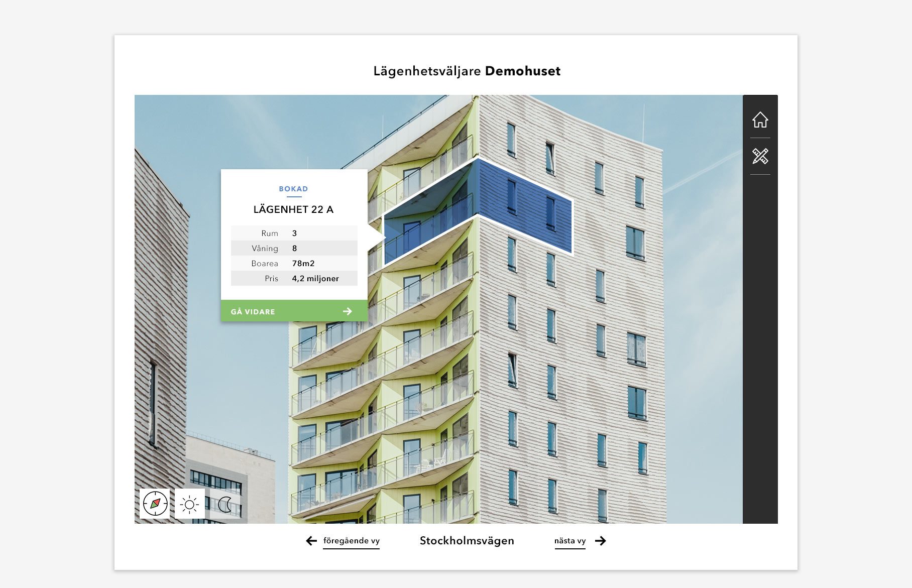Click the "Stockholmsvägen" view name
Screen dimensions: 912x588
(467, 541)
